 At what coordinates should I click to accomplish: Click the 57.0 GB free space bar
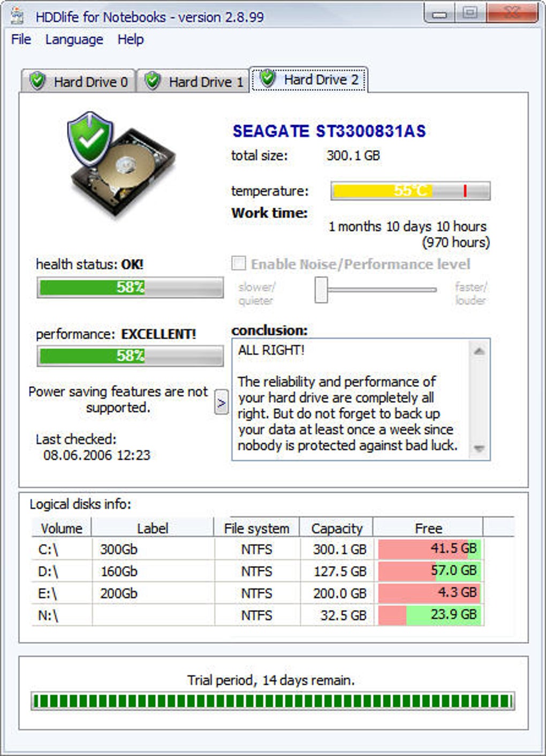429,571
